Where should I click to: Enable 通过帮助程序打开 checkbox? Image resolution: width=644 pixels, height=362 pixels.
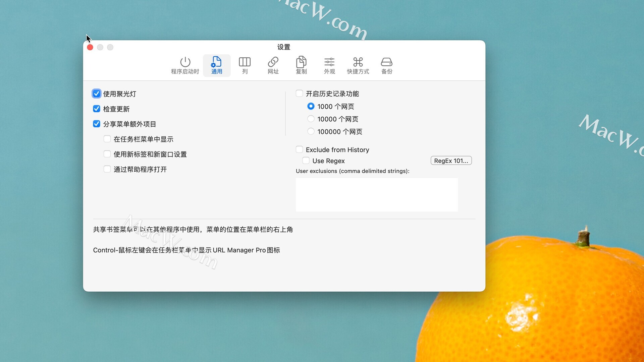pos(107,169)
